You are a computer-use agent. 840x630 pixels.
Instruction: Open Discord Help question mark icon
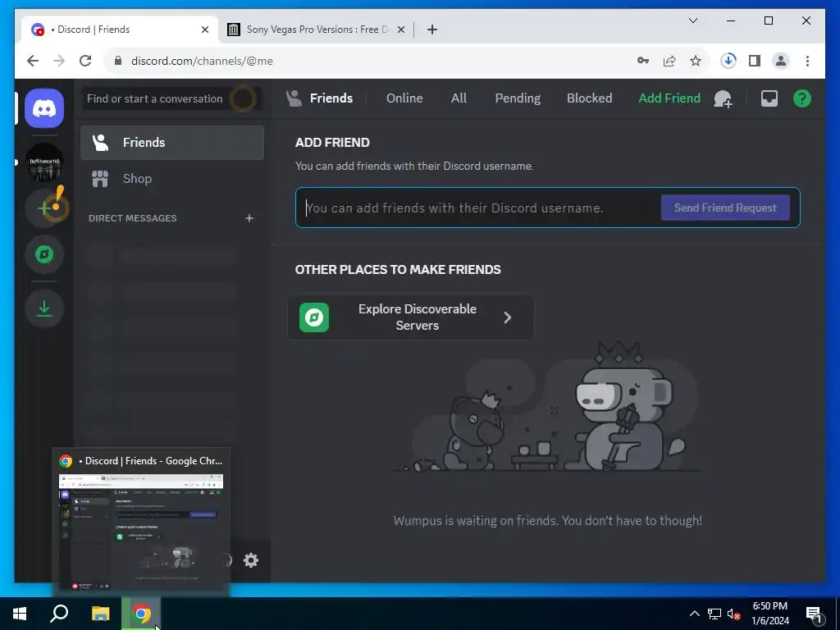click(x=802, y=98)
